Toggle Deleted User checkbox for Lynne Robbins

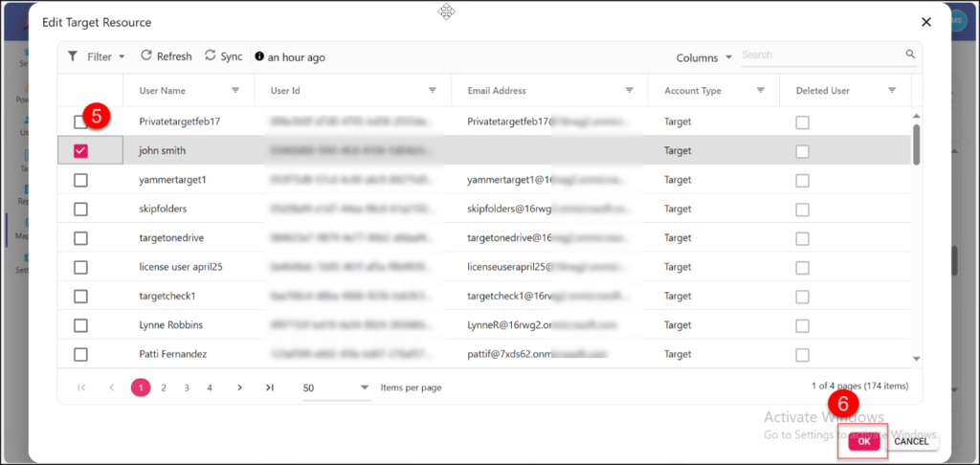coord(803,325)
